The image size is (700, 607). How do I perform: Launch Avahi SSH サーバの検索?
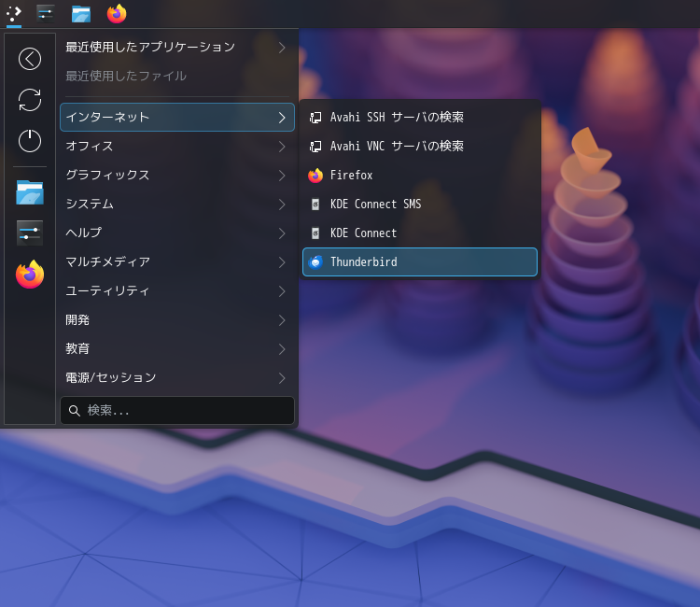pyautogui.click(x=420, y=118)
